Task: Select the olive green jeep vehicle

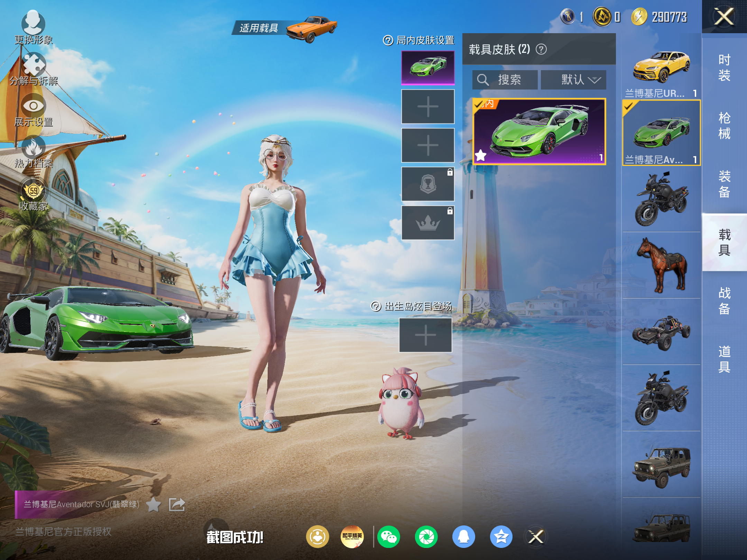Action: pyautogui.click(x=661, y=465)
